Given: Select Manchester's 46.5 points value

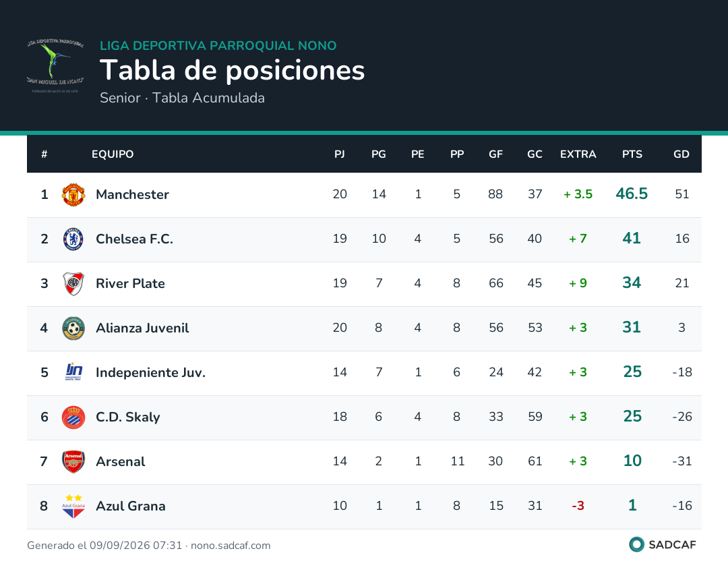Looking at the screenshot, I should [x=632, y=194].
